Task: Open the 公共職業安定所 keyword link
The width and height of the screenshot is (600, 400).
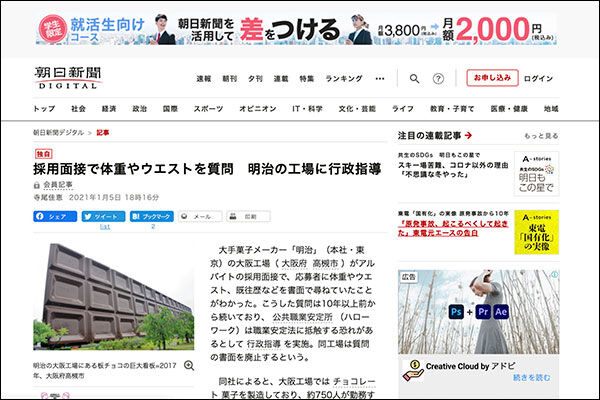Action: pos(302,317)
